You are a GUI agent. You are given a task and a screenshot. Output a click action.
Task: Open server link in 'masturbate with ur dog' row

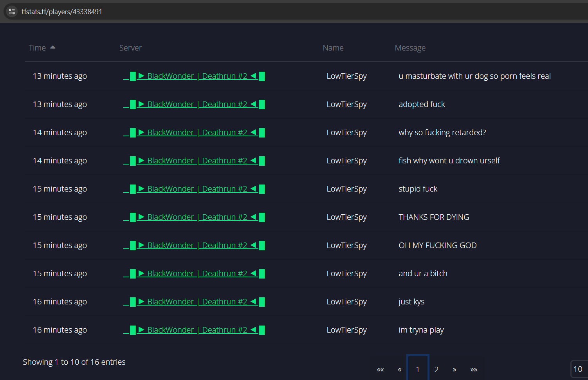click(x=194, y=76)
